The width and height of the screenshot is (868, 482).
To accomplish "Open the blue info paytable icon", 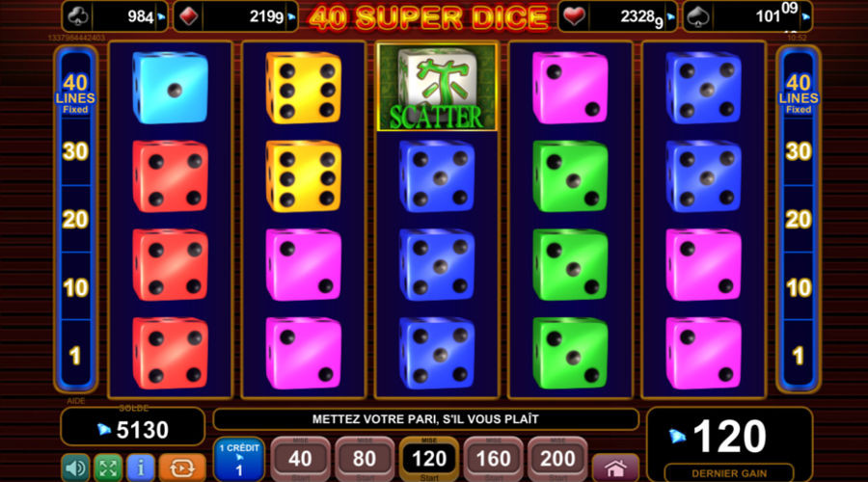I will (141, 469).
